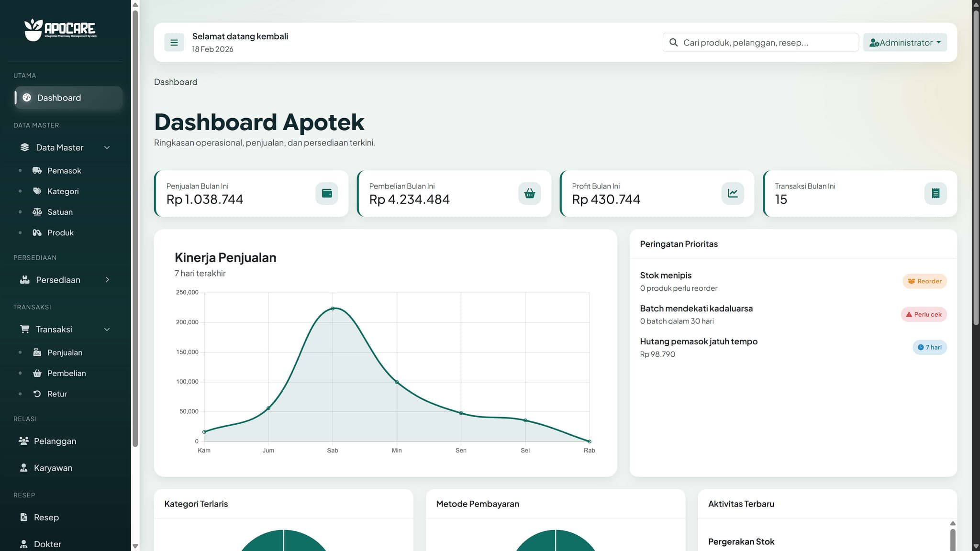Click the Produk pill icon
The width and height of the screenshot is (980, 551).
coord(37,232)
